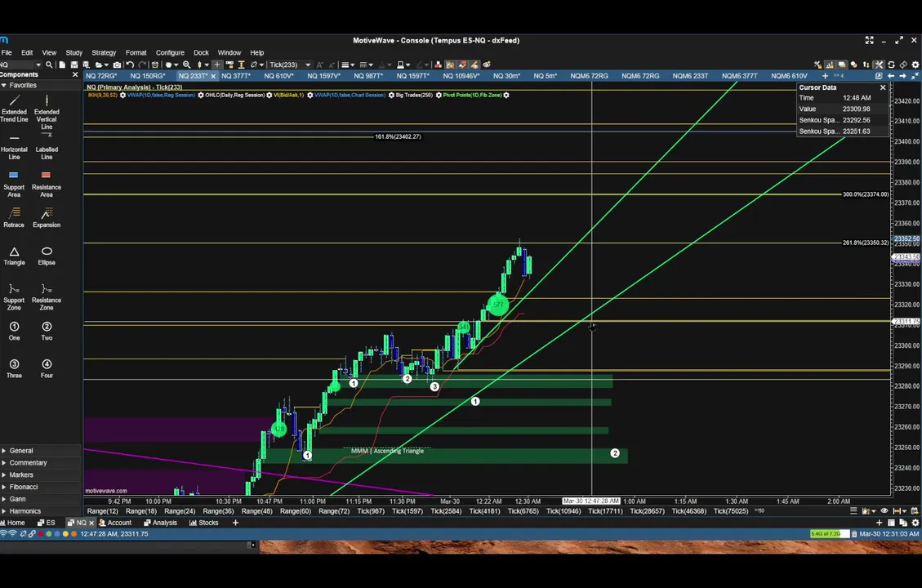Viewport: 922px width, 588px height.
Task: Add new page tab next to Stocks
Action: coord(235,523)
